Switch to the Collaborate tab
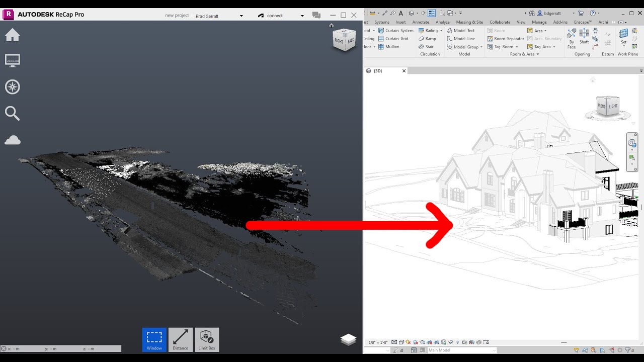The height and width of the screenshot is (362, 644). (500, 22)
